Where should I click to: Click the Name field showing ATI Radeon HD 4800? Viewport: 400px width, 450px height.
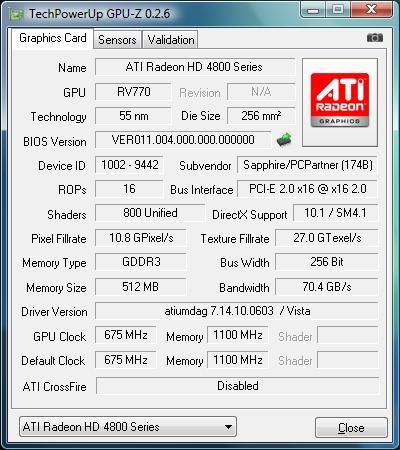pyautogui.click(x=195, y=67)
